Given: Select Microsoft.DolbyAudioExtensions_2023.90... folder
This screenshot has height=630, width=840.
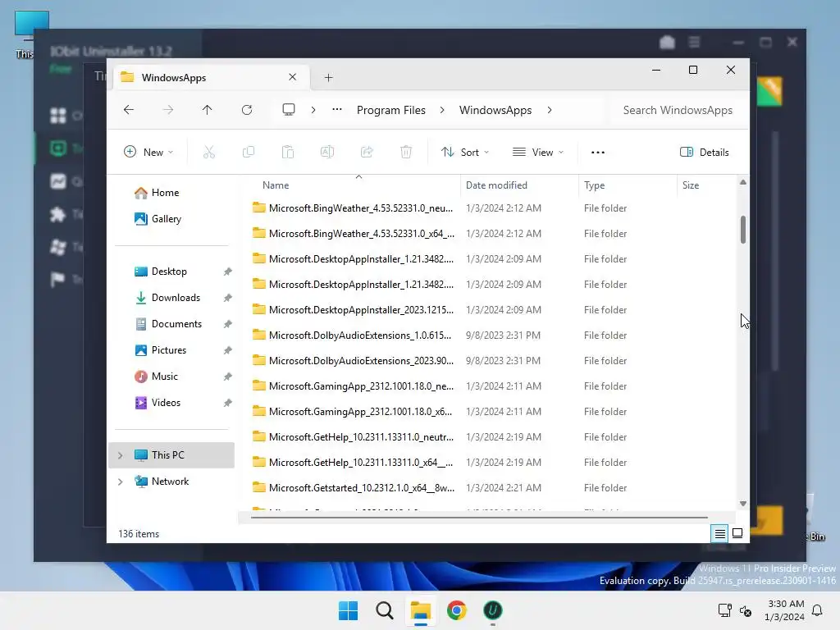Looking at the screenshot, I should [354, 361].
